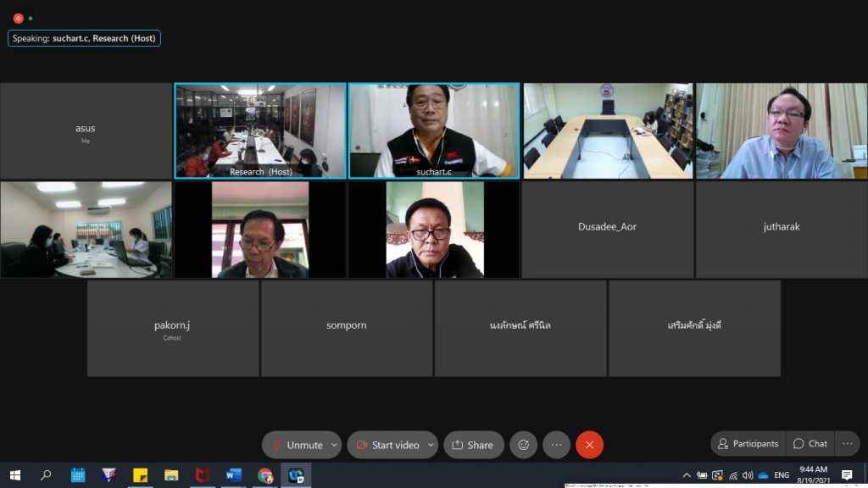Click the Share content button
This screenshot has width=868, height=488.
point(473,445)
